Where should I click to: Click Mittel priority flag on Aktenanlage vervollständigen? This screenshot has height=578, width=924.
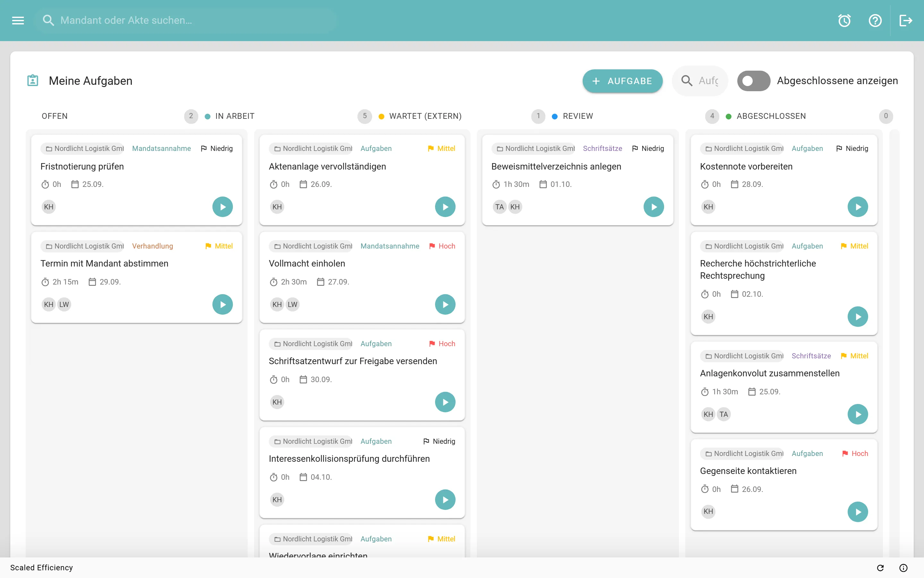point(441,148)
